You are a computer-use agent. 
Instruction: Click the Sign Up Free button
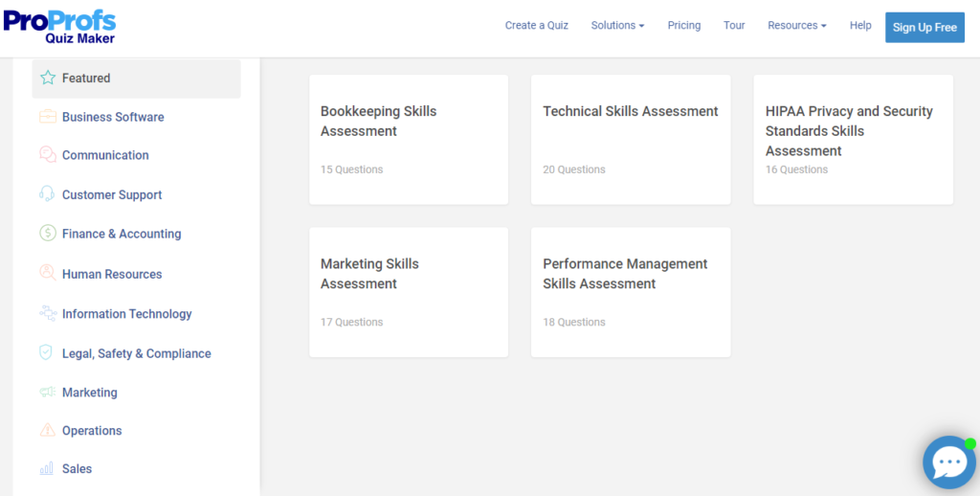click(x=924, y=28)
